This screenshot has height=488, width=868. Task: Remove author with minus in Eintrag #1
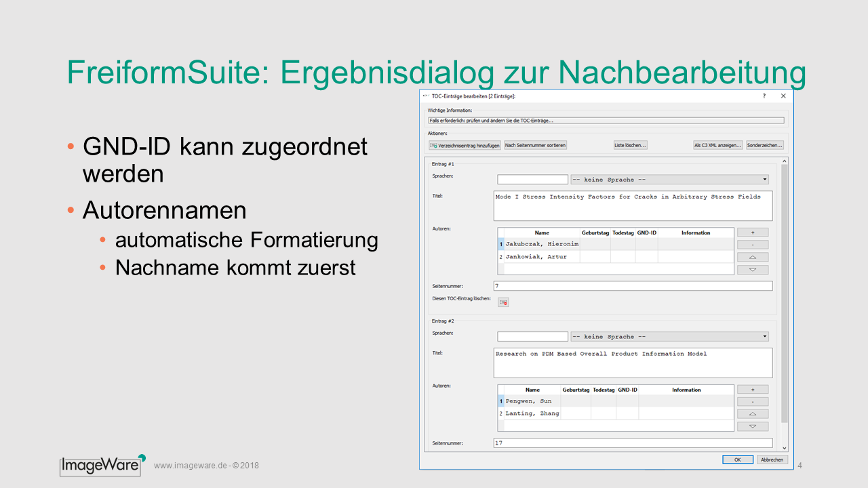753,245
